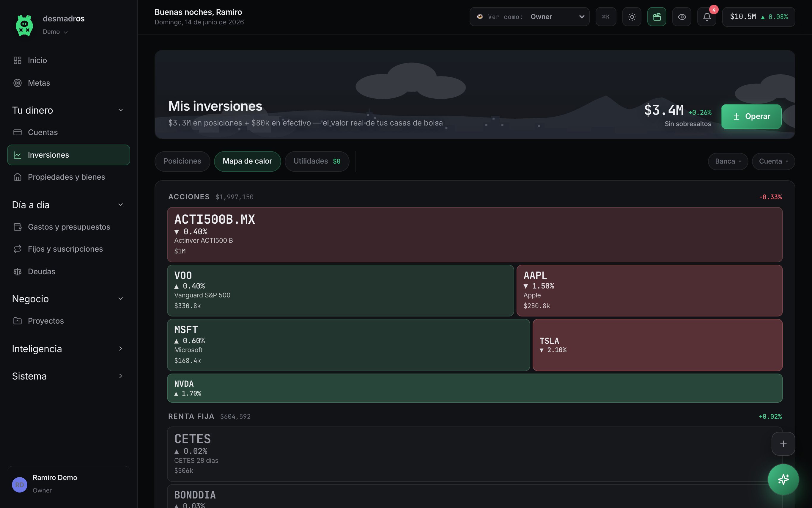Open Propiedades y bienes page
Image resolution: width=812 pixels, height=508 pixels.
click(68, 177)
